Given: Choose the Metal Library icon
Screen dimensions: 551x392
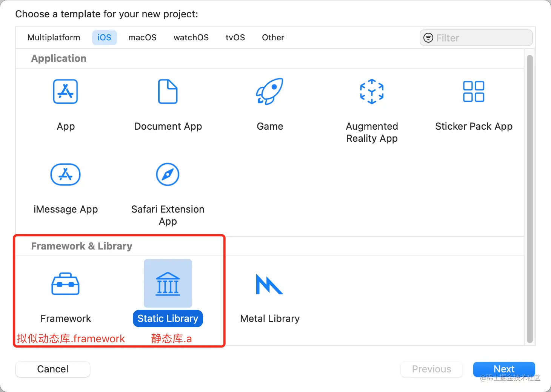Looking at the screenshot, I should [x=269, y=284].
